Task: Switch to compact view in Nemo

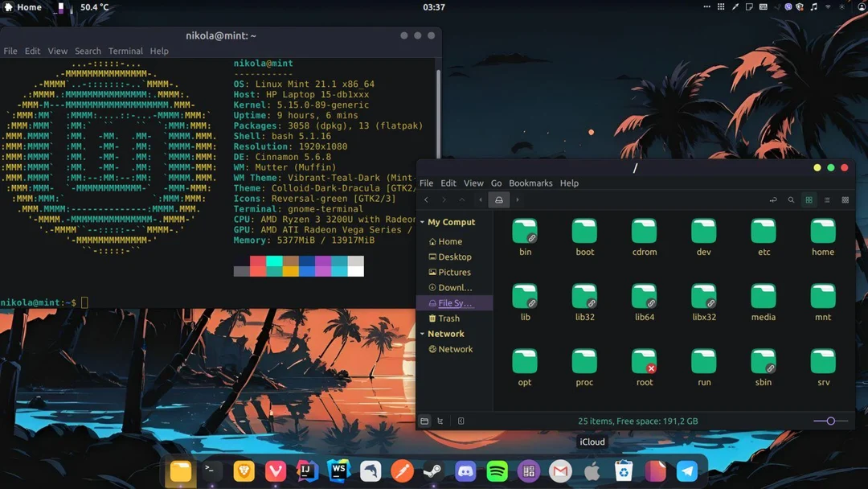Action: 845,199
